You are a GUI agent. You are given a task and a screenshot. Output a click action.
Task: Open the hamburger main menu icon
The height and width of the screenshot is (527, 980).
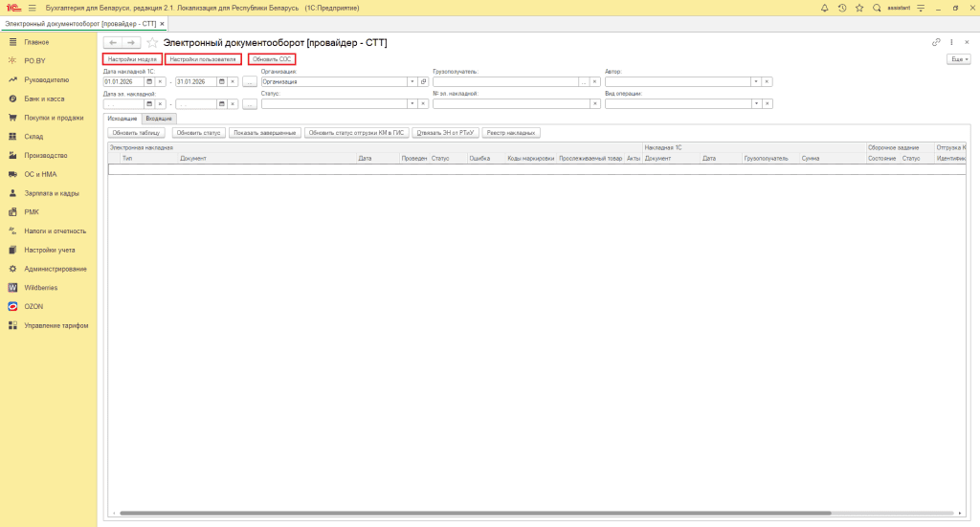pos(32,8)
